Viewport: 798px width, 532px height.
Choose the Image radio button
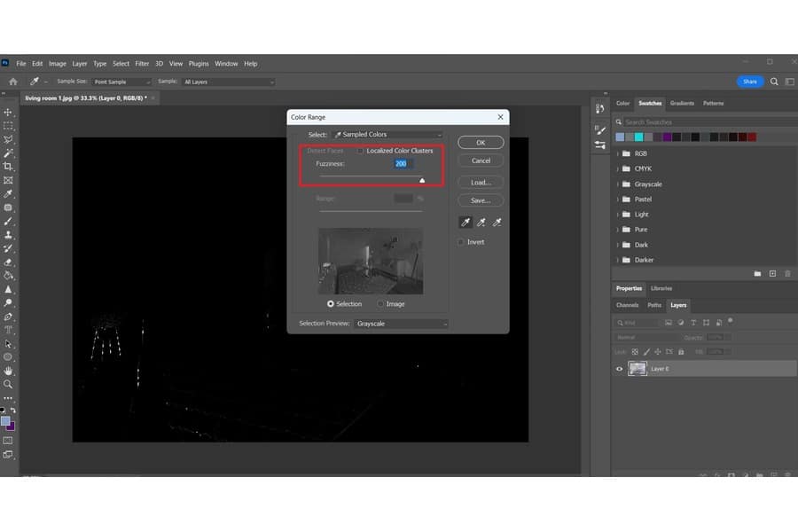click(x=380, y=304)
